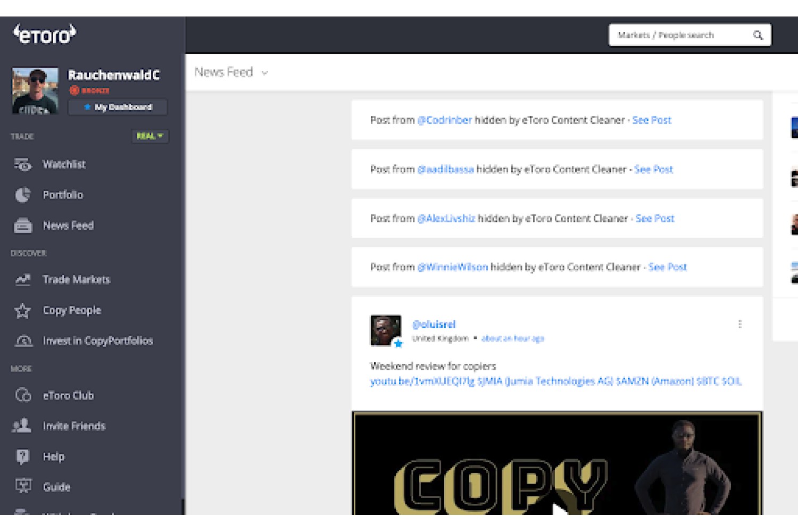Open @aadilbassa profile link
The image size is (798, 532).
(446, 169)
